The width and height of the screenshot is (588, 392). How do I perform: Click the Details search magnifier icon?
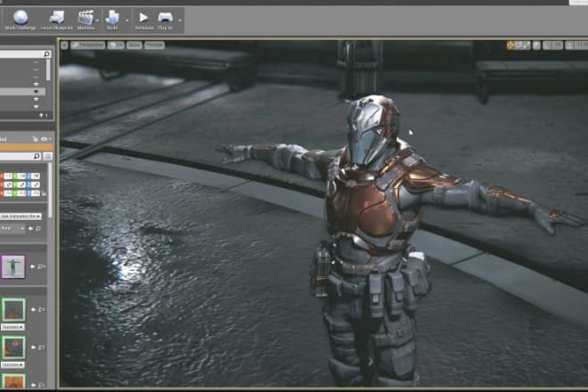[x=37, y=156]
